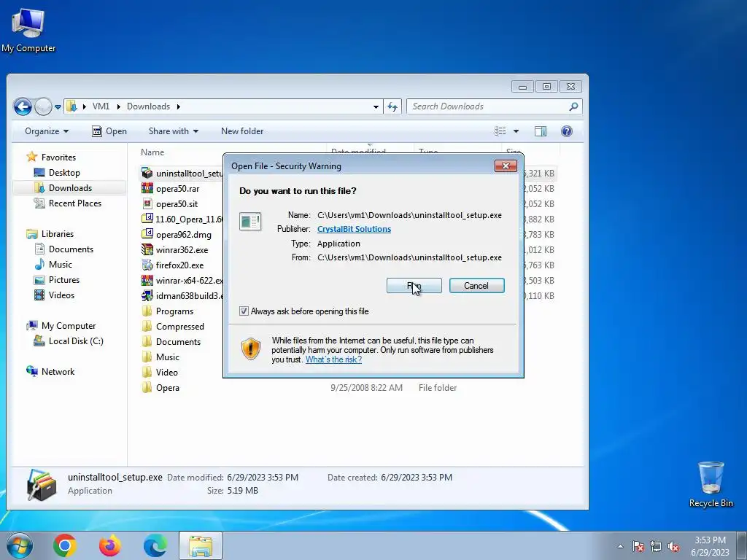Screen dimensions: 747x560
Task: Open Local Disk (C:) in the sidebar
Action: coord(76,341)
